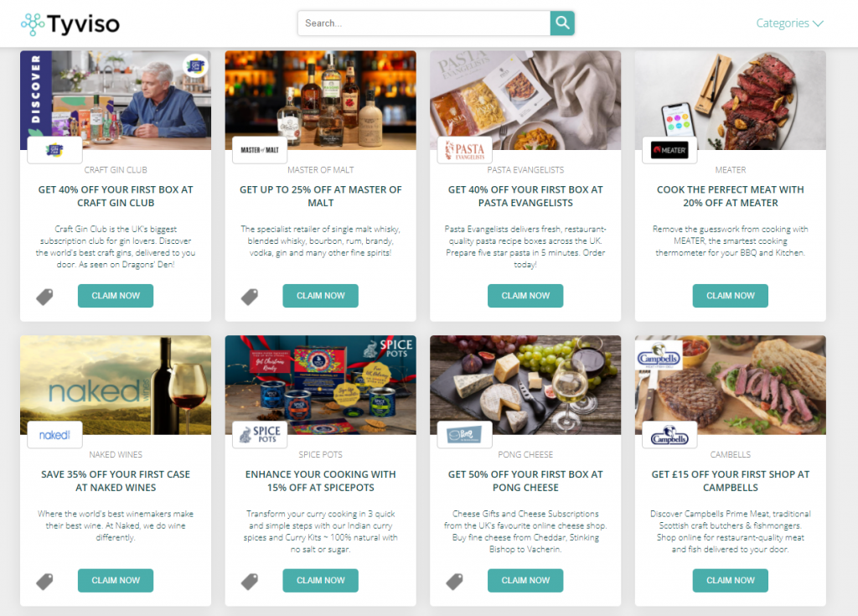Claim the Pong Cheese offer

pos(525,581)
